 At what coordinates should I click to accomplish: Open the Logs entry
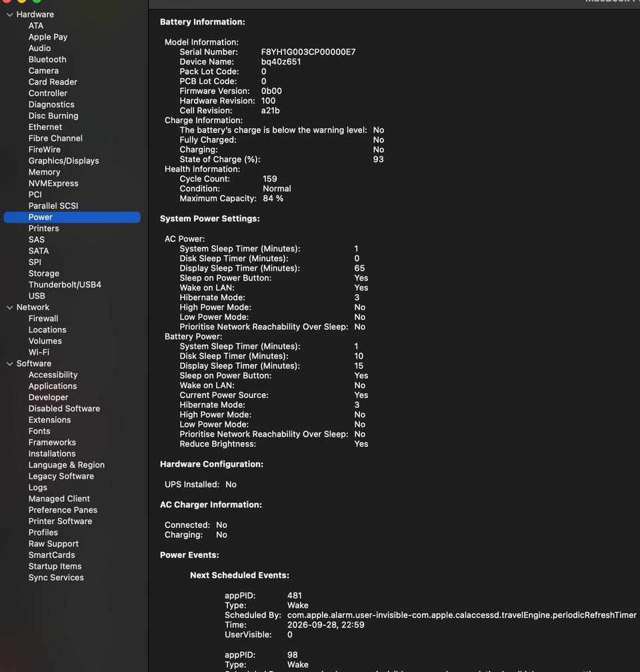(38, 488)
